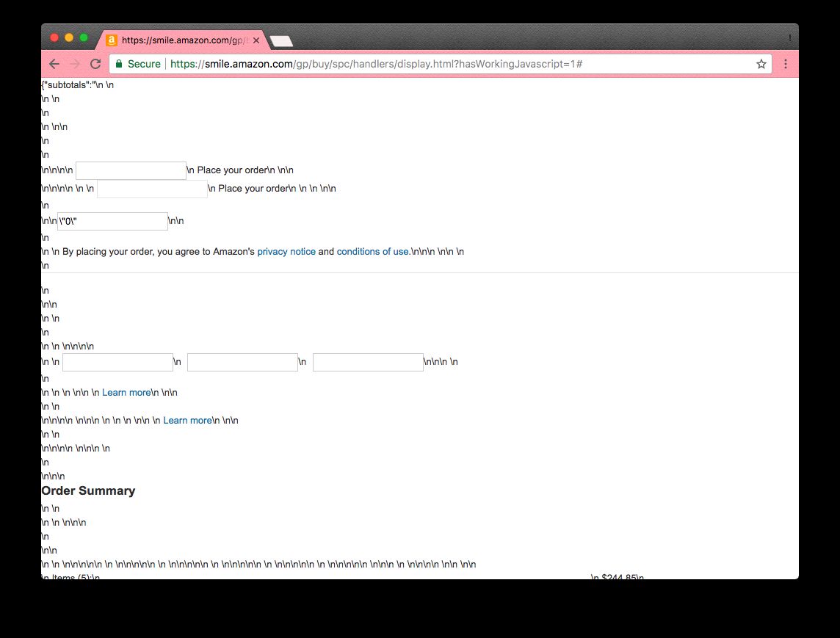This screenshot has width=840, height=638.
Task: Click the input before the second Place your order
Action: tap(152, 189)
